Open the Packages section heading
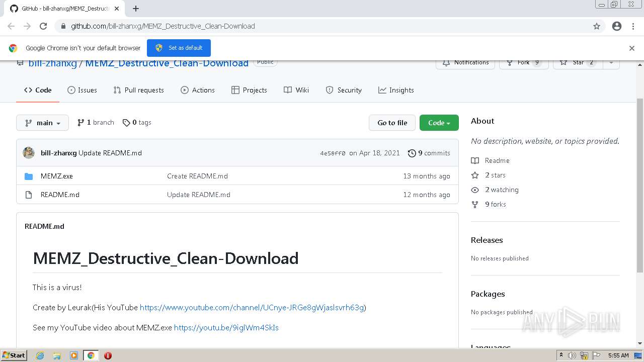This screenshot has height=362, width=644. tap(488, 294)
